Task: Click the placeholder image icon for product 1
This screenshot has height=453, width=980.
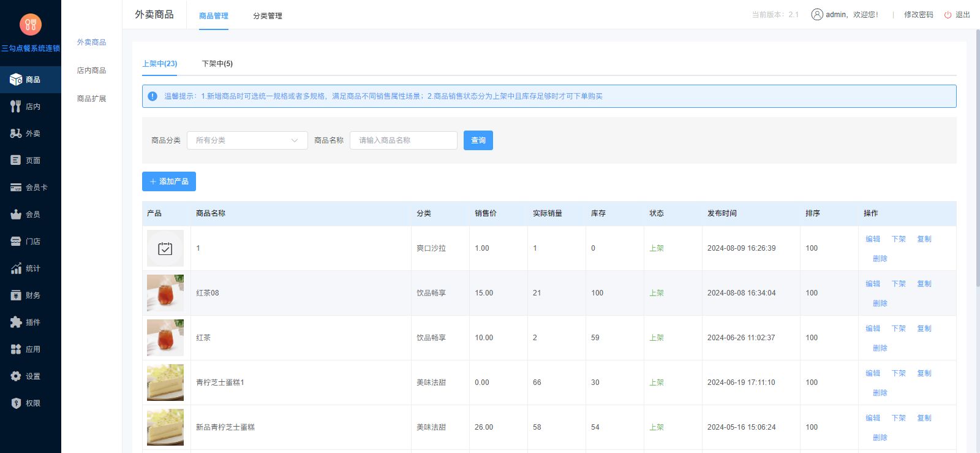Action: [x=165, y=248]
